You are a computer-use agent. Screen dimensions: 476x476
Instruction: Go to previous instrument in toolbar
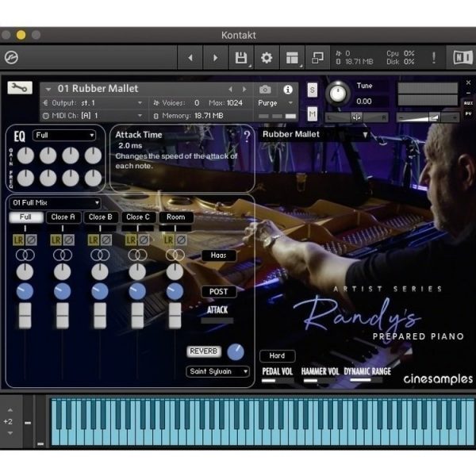pos(190,58)
